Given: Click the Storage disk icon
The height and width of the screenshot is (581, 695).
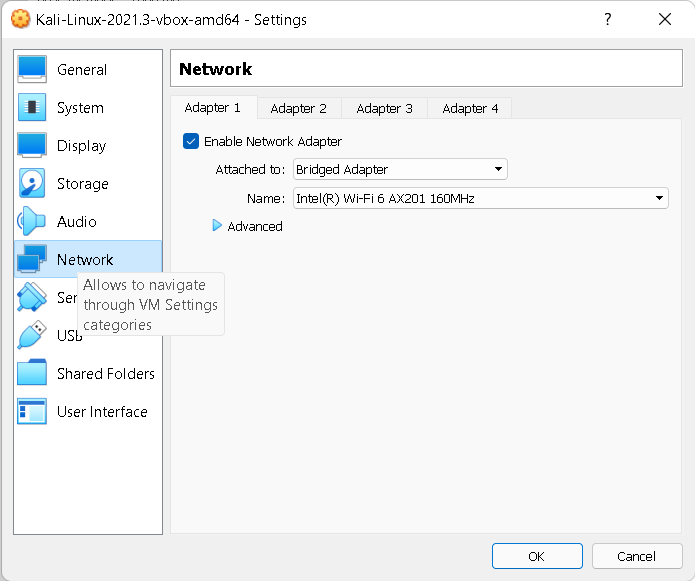Looking at the screenshot, I should pos(32,183).
